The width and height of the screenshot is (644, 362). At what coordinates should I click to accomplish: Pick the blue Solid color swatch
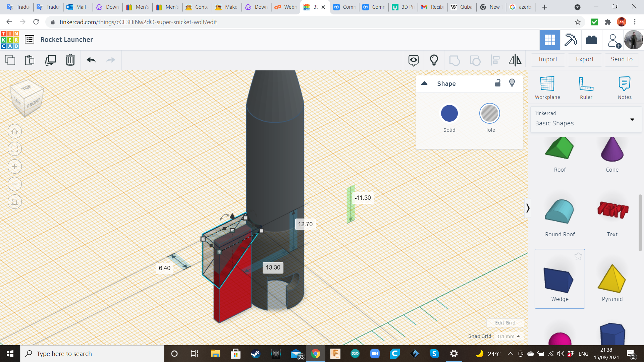pyautogui.click(x=449, y=114)
